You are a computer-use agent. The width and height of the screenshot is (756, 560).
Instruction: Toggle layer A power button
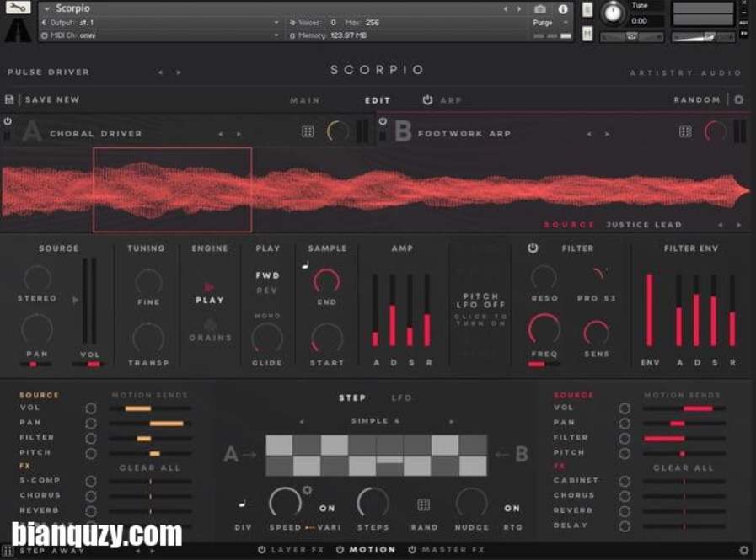(x=8, y=121)
